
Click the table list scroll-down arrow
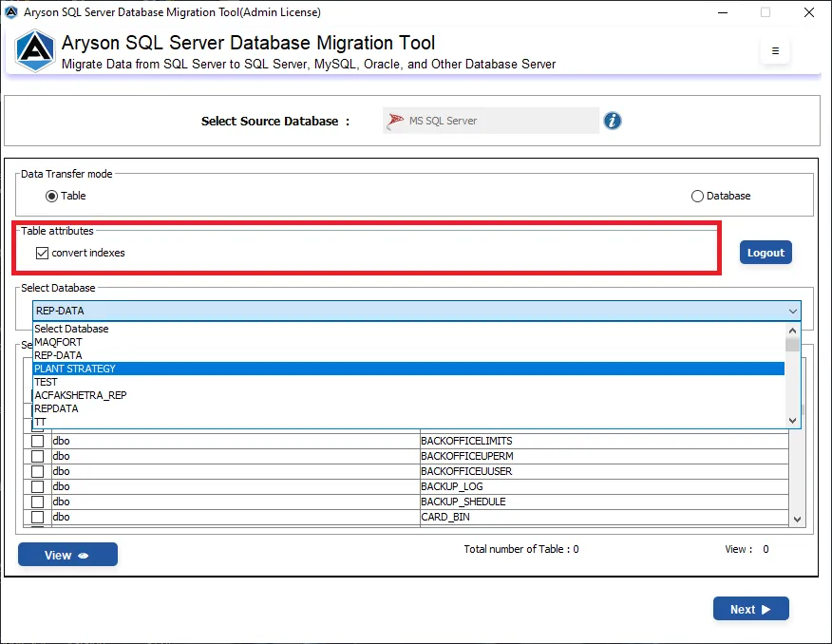[x=797, y=520]
